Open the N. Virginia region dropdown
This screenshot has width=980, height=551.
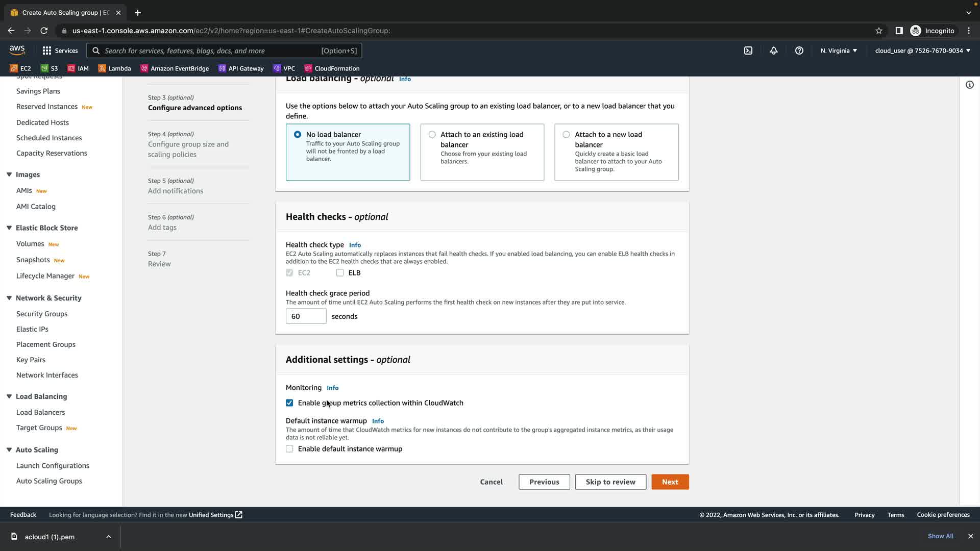pos(839,51)
